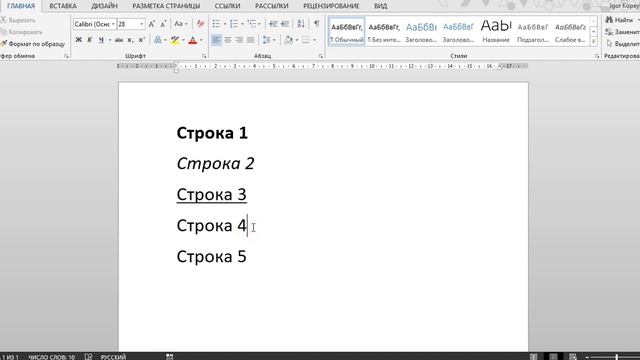Expand the styles gallery more arrow

point(594,42)
